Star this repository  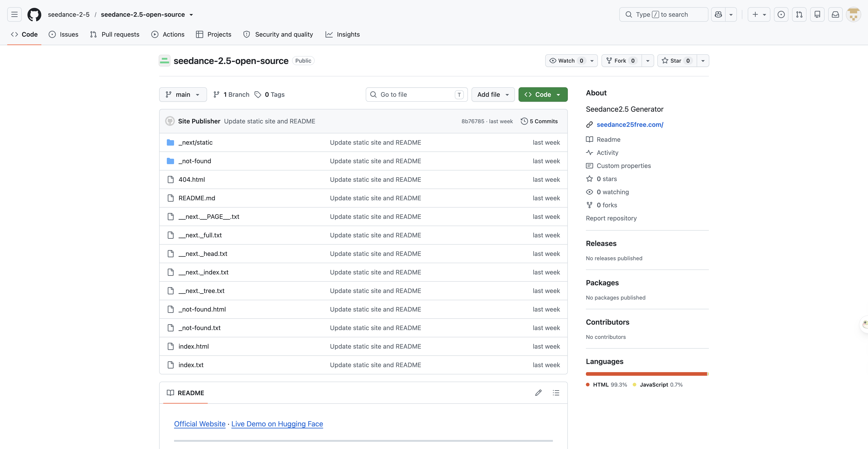tap(677, 61)
